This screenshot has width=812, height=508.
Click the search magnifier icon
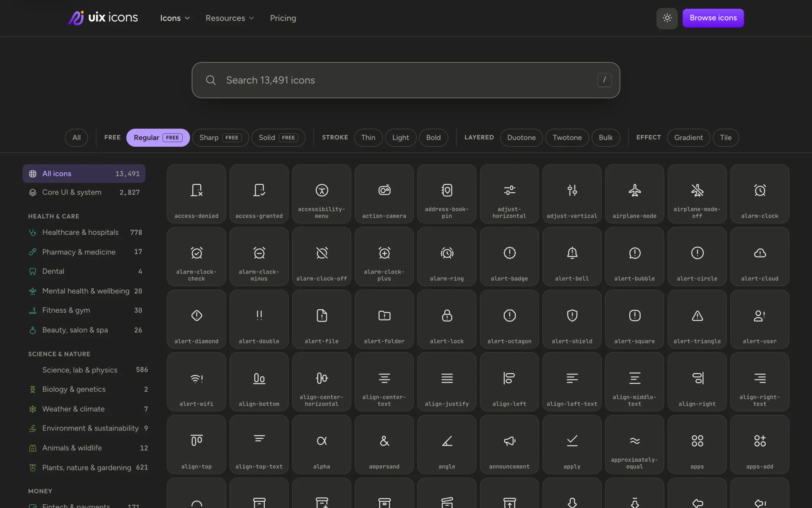click(x=211, y=80)
